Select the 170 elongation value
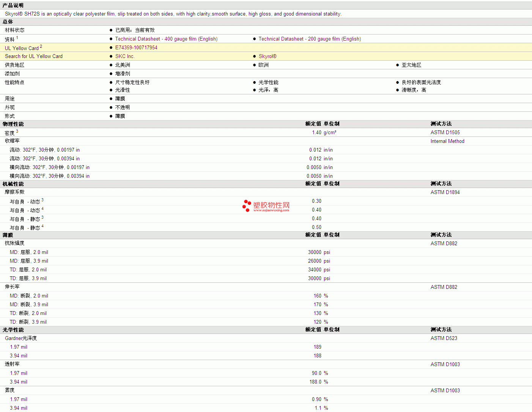This screenshot has height=412, width=532. tap(318, 305)
